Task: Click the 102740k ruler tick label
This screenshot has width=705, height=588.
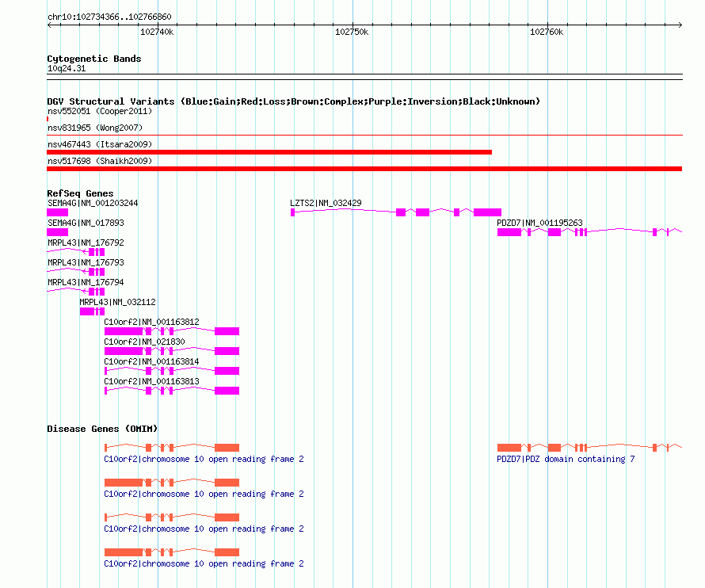Action: 157,32
